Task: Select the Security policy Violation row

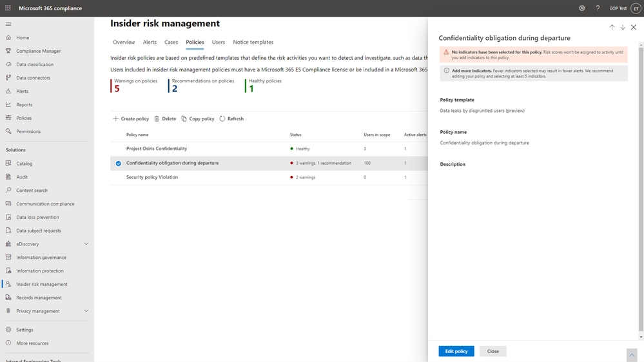Action: coord(269,177)
